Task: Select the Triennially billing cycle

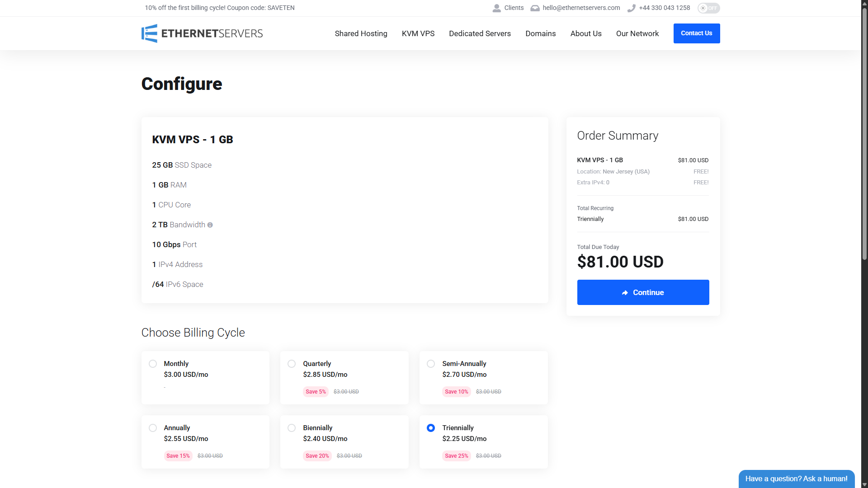Action: pos(431,428)
